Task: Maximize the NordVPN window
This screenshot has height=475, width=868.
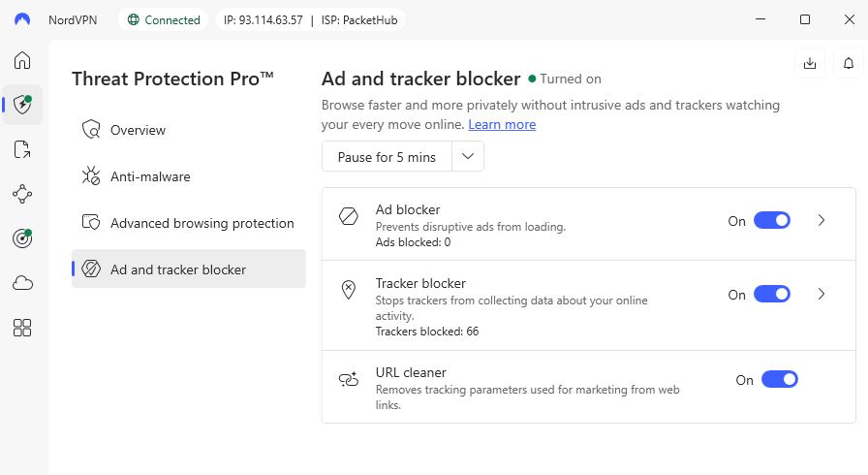Action: tap(805, 19)
